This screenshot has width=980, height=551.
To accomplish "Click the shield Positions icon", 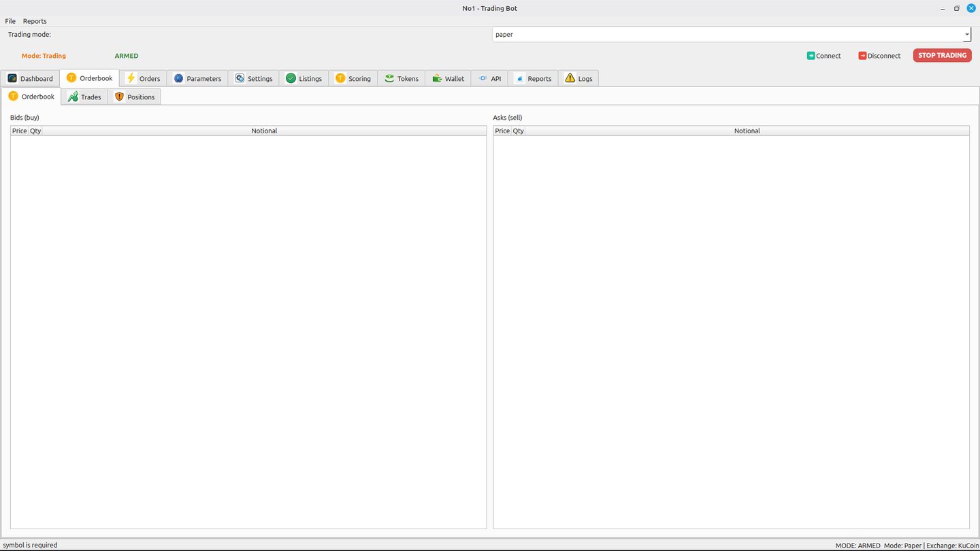I will [x=120, y=97].
